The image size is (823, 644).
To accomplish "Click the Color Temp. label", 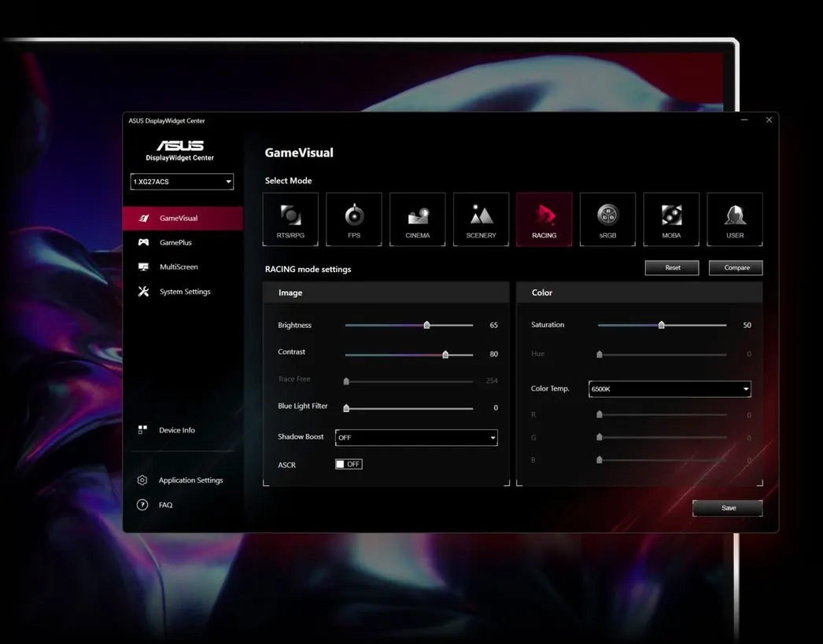I will point(550,388).
